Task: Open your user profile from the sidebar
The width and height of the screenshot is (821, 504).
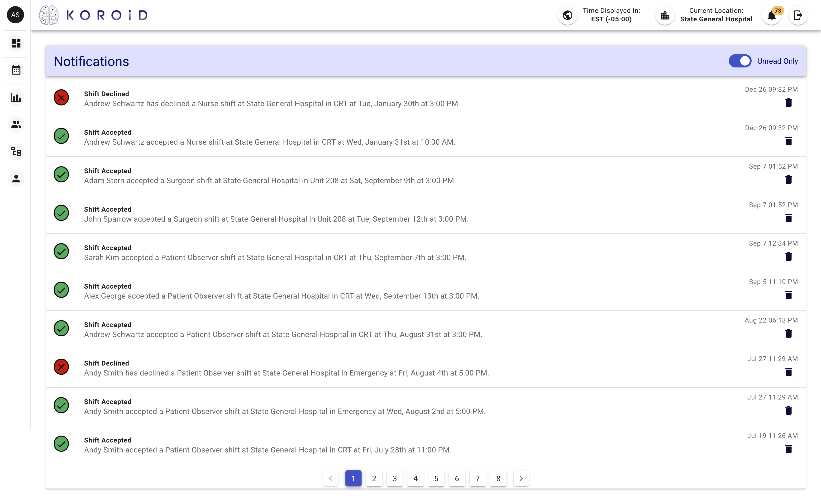Action: tap(16, 179)
